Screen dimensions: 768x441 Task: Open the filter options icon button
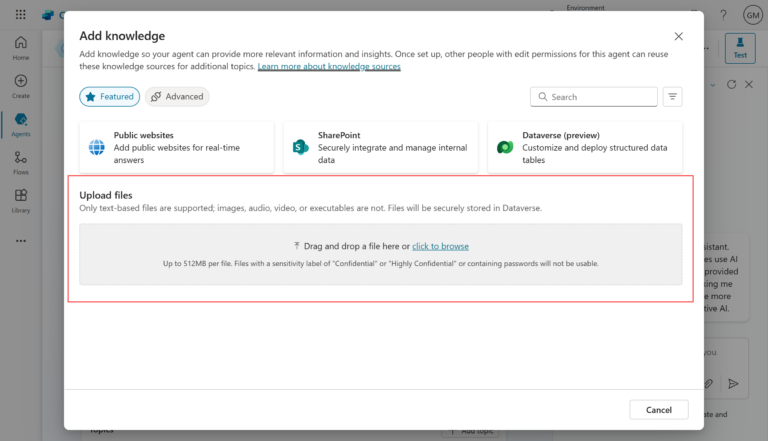tap(672, 97)
